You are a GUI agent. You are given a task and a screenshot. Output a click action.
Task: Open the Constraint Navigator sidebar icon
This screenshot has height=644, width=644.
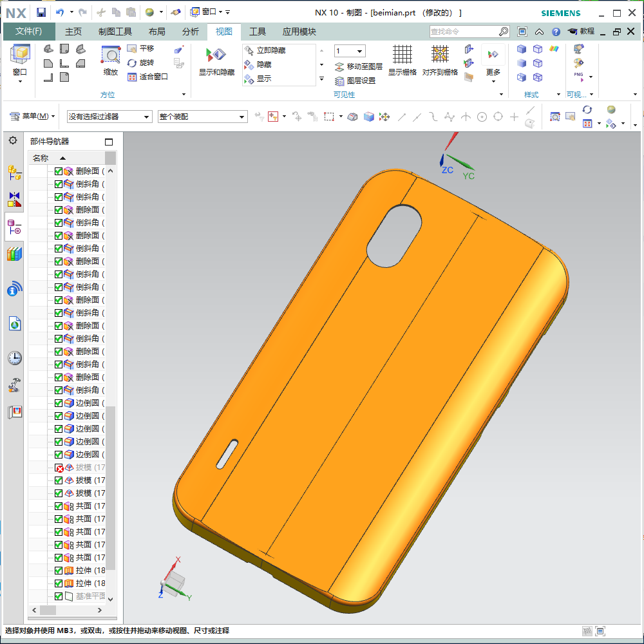pyautogui.click(x=14, y=199)
